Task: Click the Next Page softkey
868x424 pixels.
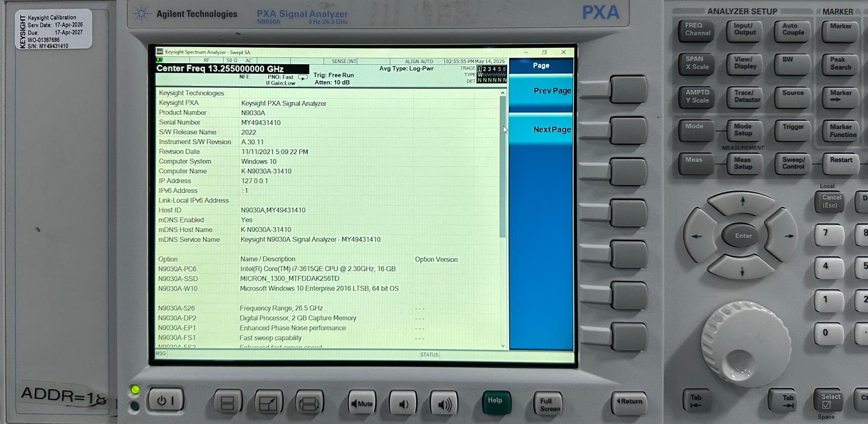Action: 541,129
